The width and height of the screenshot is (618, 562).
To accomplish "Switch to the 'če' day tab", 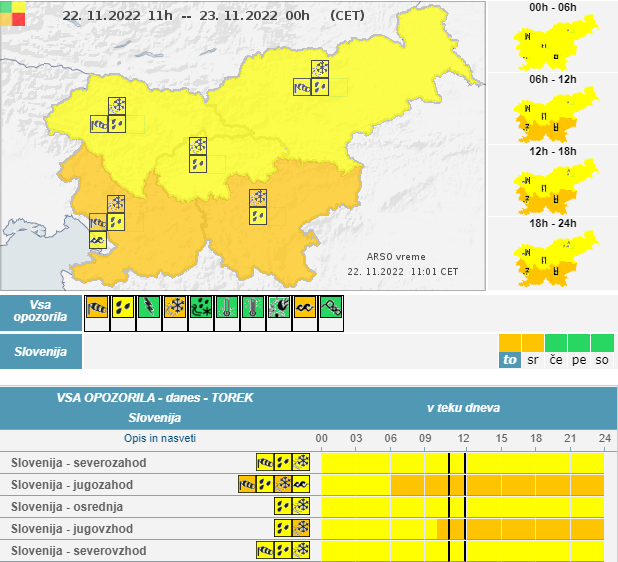I will pos(556,359).
